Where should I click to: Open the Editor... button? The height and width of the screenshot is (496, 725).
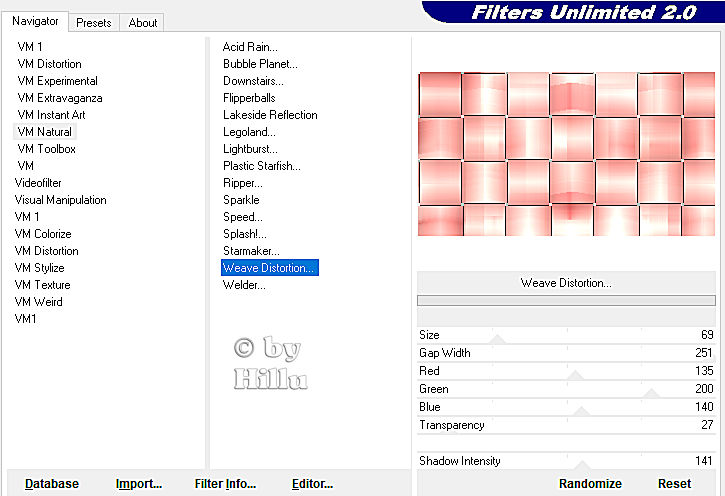tap(312, 484)
